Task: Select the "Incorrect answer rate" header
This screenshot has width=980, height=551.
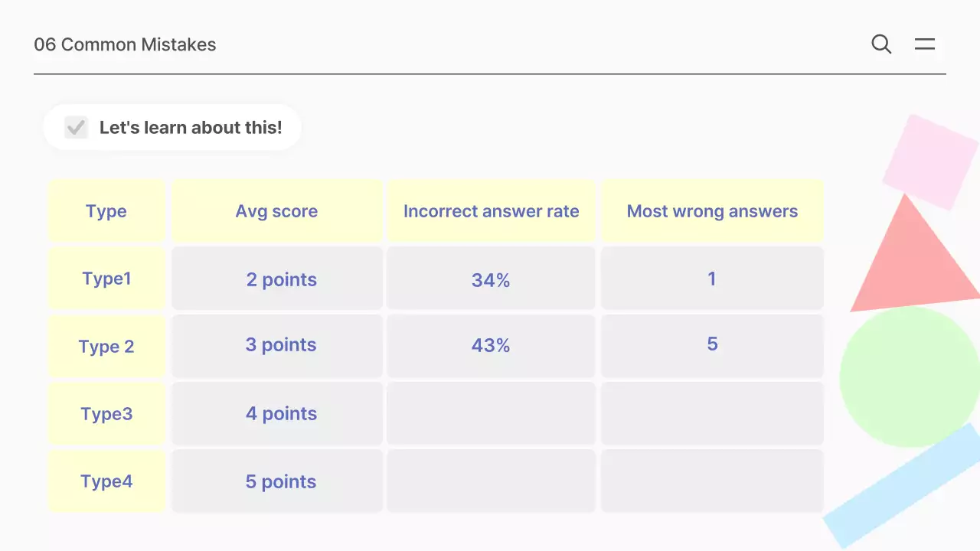Action: click(x=491, y=211)
